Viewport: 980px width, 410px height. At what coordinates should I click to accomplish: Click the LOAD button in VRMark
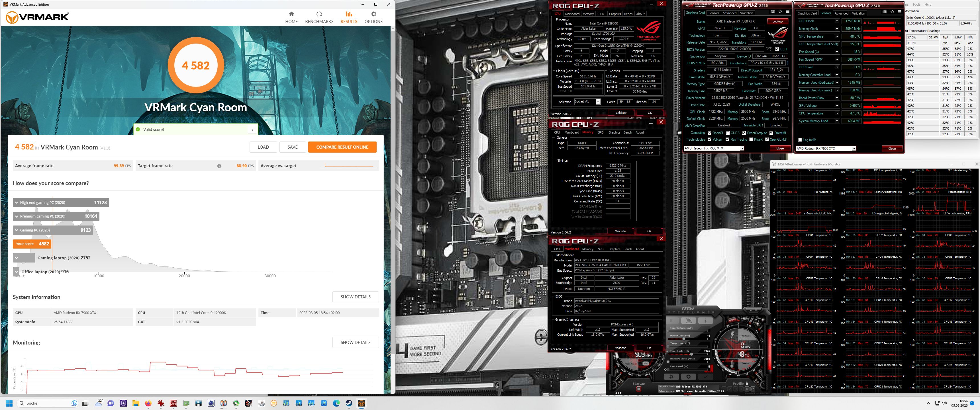click(263, 147)
